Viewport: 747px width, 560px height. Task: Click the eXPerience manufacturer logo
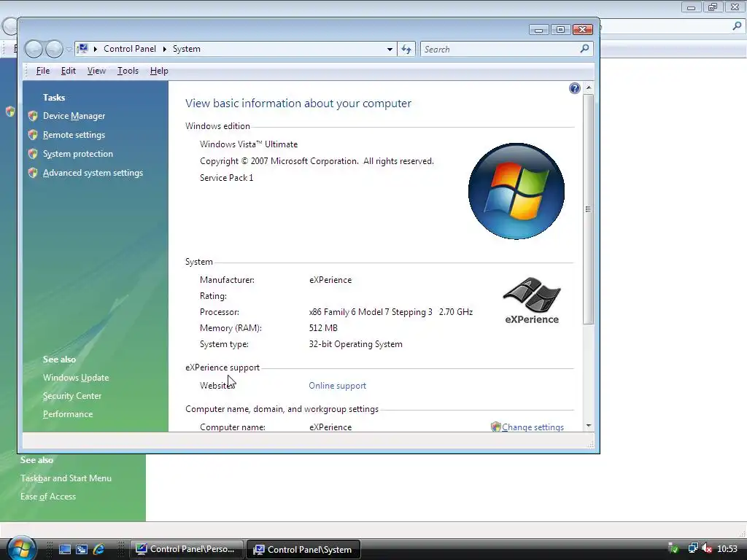click(532, 301)
